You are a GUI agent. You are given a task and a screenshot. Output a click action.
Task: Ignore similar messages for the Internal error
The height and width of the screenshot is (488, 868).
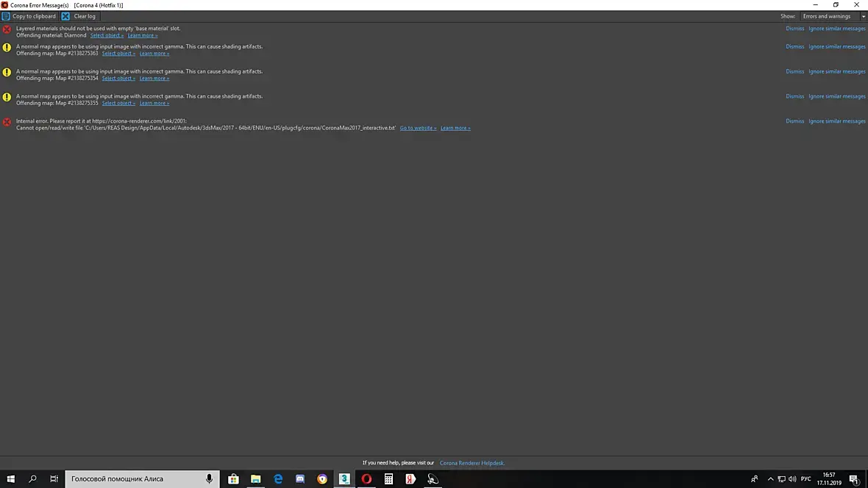pos(836,121)
